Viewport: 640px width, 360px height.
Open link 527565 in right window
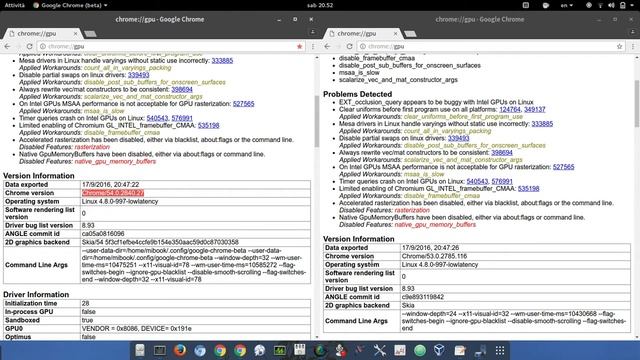(x=564, y=167)
